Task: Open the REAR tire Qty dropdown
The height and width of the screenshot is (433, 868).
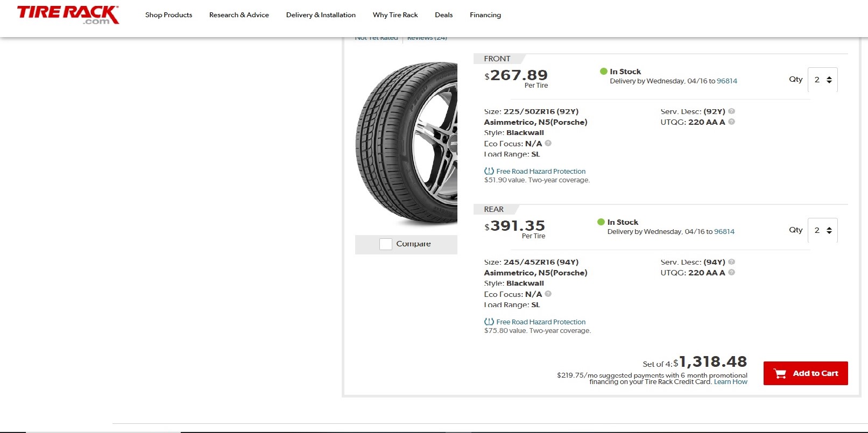Action: click(x=822, y=230)
